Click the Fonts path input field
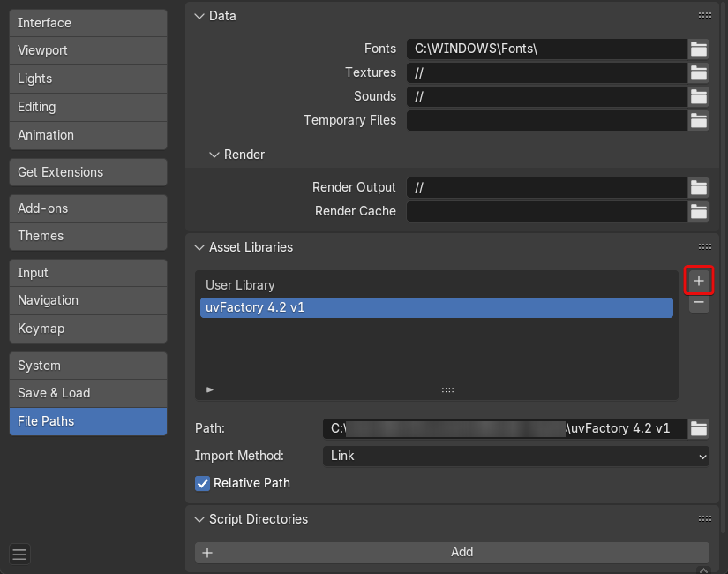 547,49
